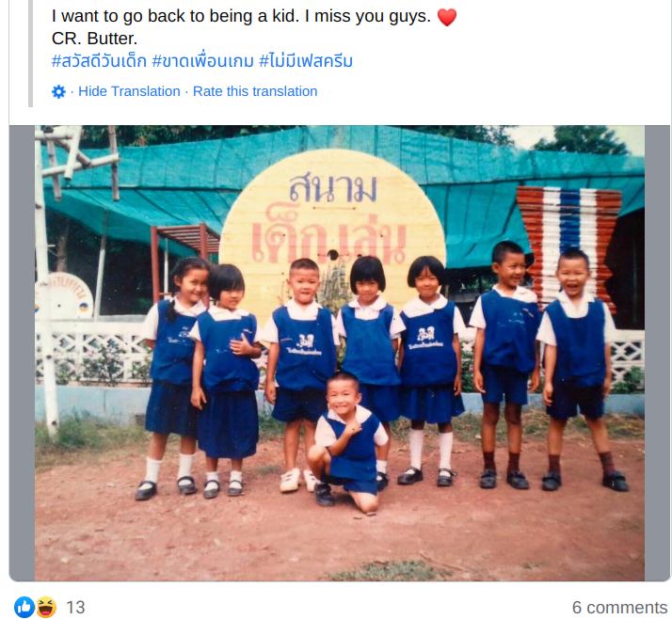The image size is (672, 619).
Task: Click the gray bar left of the photo
Action: (22, 353)
